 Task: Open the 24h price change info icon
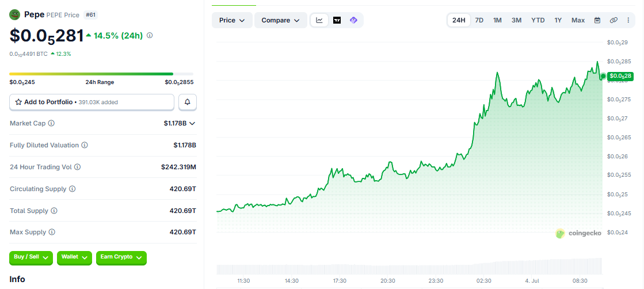[150, 35]
